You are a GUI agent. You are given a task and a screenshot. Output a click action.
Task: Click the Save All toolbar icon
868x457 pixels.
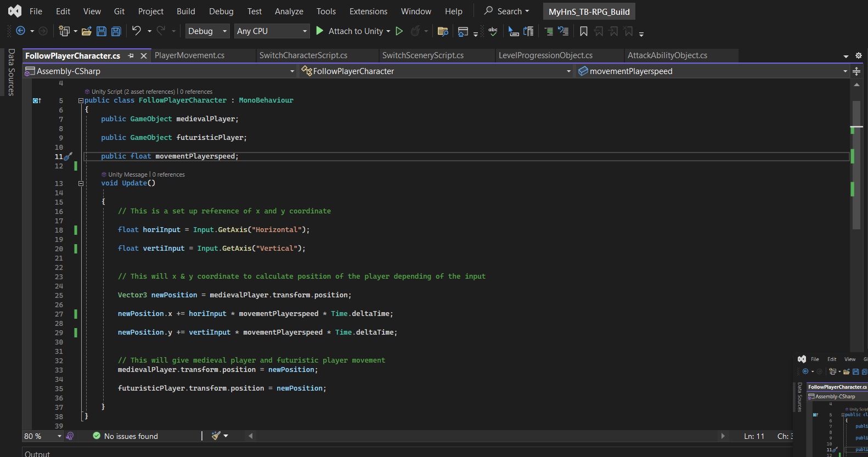coord(116,31)
